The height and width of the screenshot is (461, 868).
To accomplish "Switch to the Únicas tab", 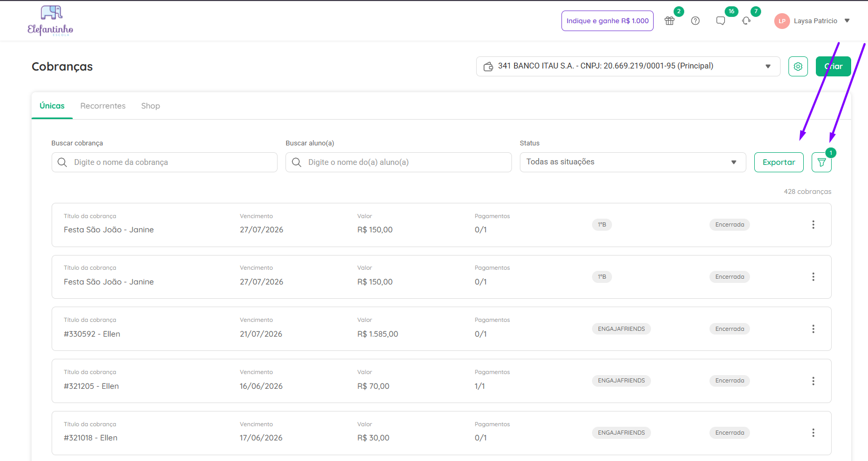I will click(52, 106).
